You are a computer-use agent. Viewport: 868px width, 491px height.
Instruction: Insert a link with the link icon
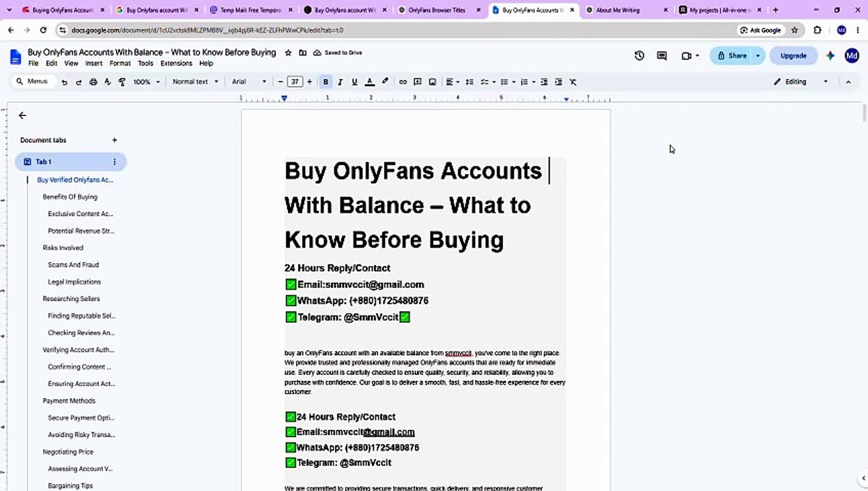pyautogui.click(x=403, y=82)
